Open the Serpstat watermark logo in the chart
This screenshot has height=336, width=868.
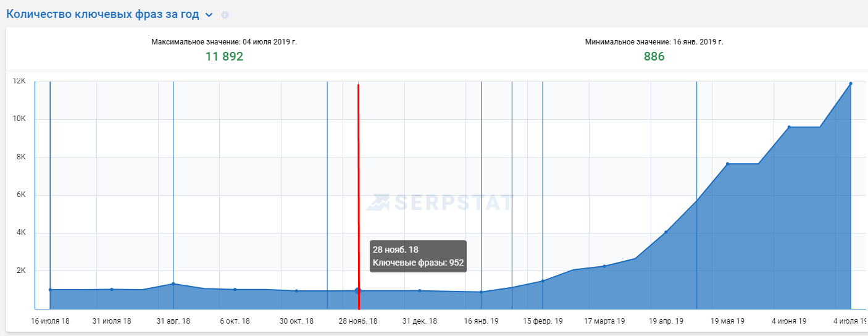tap(439, 202)
